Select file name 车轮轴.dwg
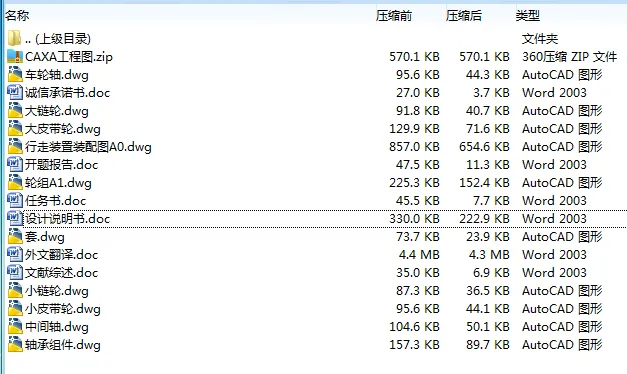 [x=57, y=75]
